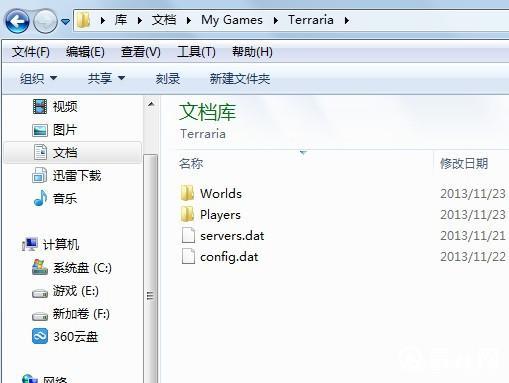Click the 文档 library document icon
The height and width of the screenshot is (383, 509).
coord(40,152)
